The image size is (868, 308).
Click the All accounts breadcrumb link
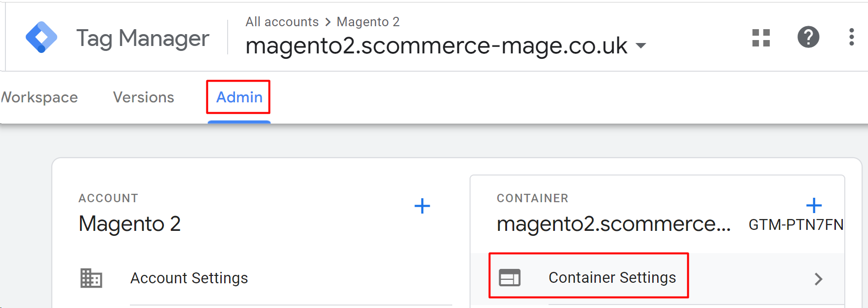282,22
